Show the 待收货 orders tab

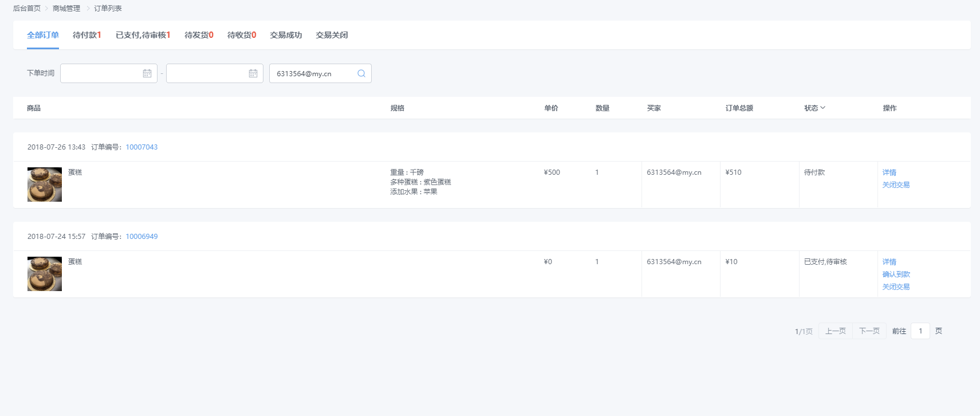click(241, 35)
